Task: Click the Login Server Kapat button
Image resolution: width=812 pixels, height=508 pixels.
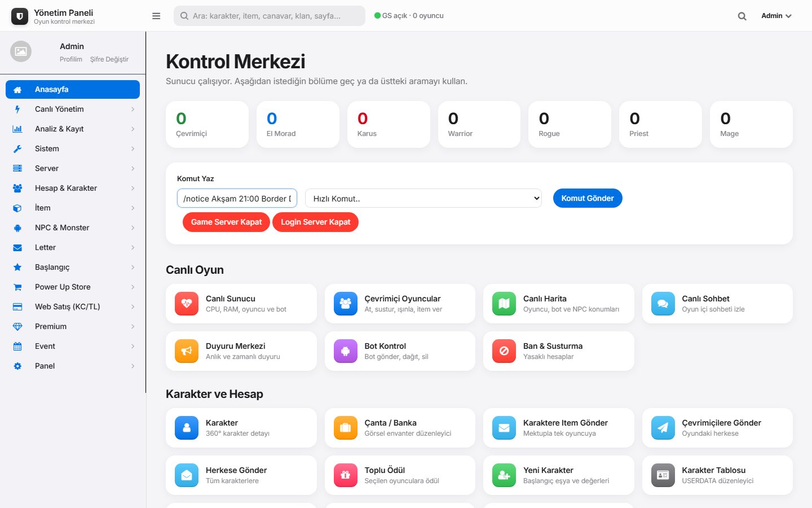Action: coord(315,222)
